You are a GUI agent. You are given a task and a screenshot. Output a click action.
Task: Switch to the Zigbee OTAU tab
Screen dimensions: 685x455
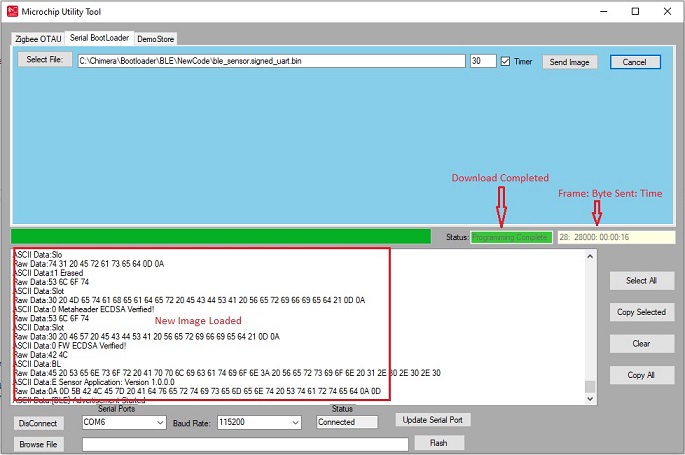pos(37,38)
